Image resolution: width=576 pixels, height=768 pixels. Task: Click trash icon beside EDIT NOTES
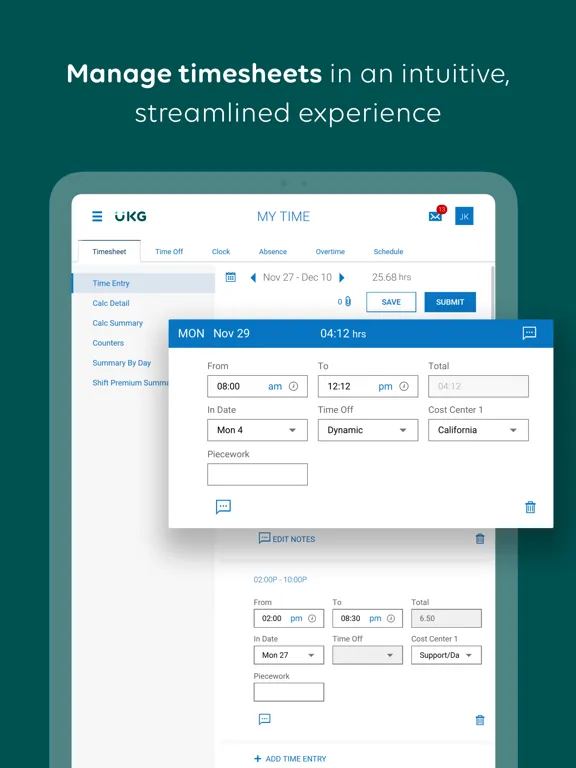coord(480,539)
